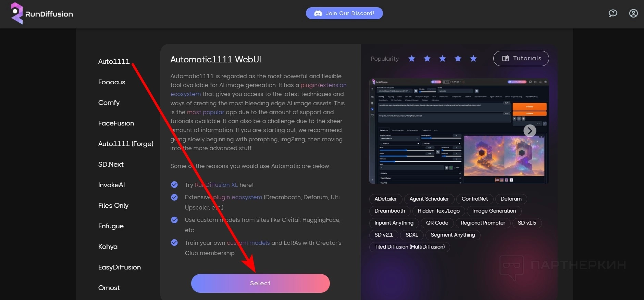Select Comfy in the app list

(109, 103)
